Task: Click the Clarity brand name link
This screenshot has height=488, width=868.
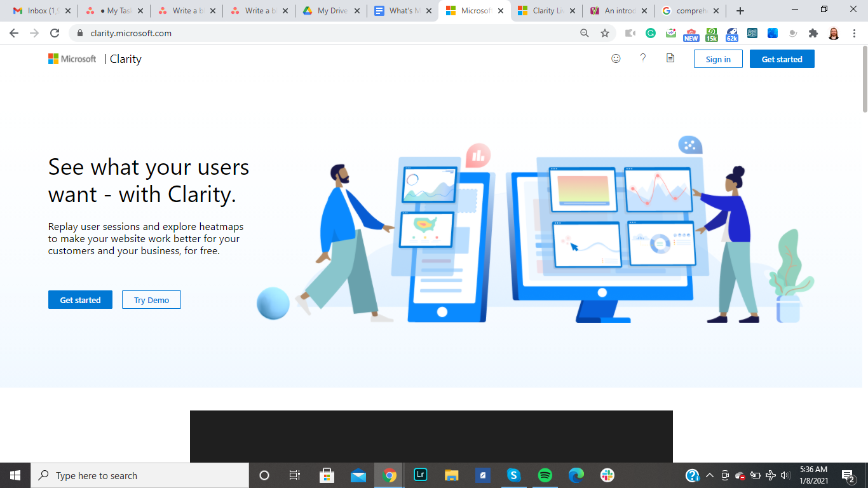Action: 126,59
